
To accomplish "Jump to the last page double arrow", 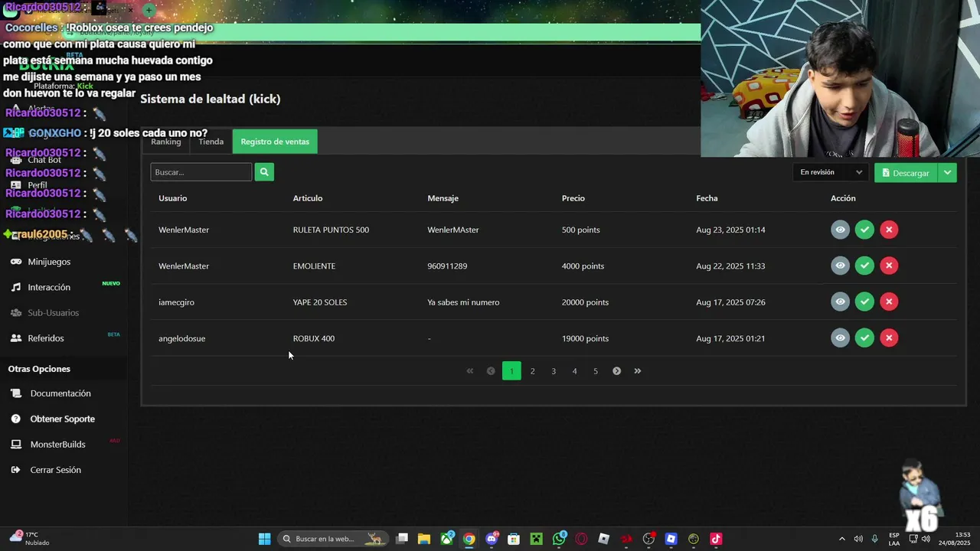I will click(637, 371).
